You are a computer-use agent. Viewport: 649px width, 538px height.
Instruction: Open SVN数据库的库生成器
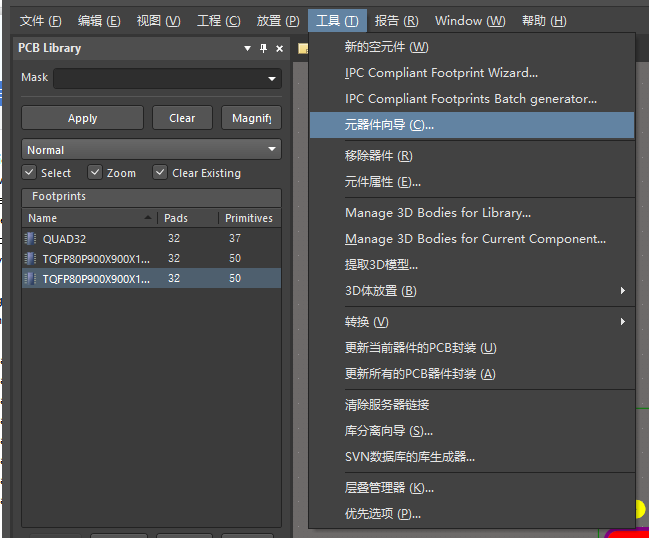pyautogui.click(x=472, y=457)
